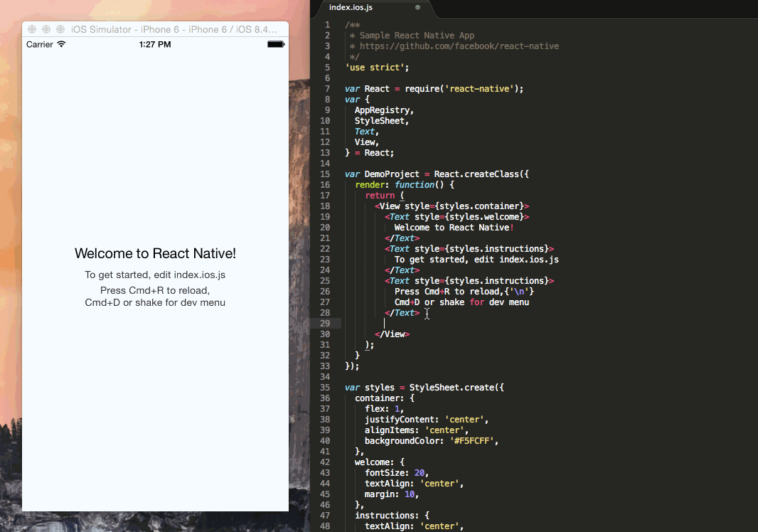758x532 pixels.
Task: Click 'To get started, edit index.ios.js' in code
Action: [x=476, y=260]
